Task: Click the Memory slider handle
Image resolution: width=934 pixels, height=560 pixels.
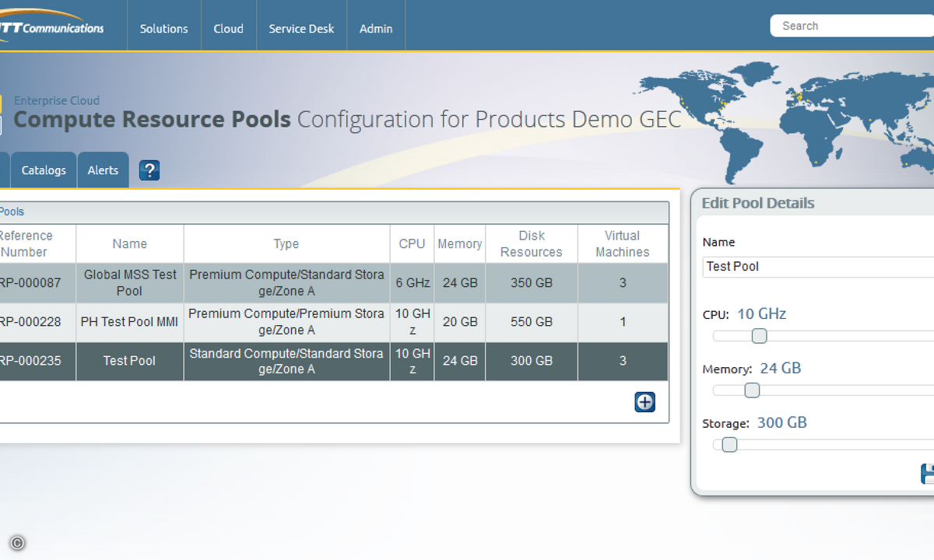Action: pyautogui.click(x=752, y=390)
